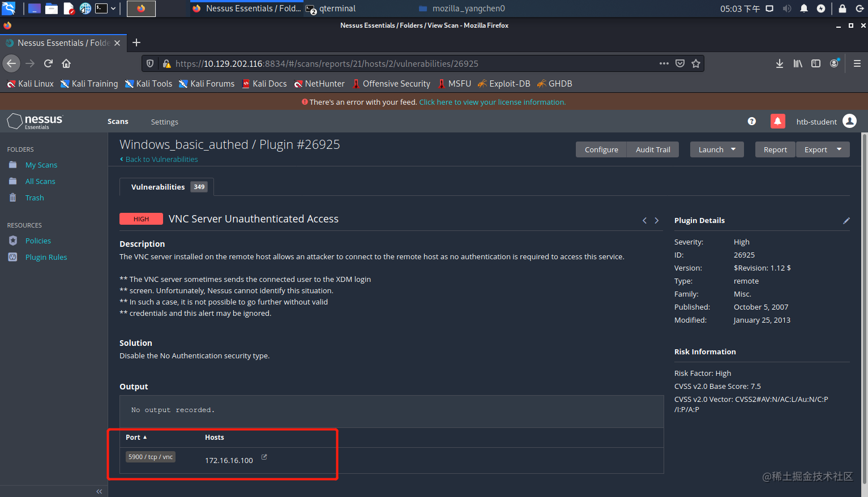Screen dimensions: 868x497
Task: Open the panel notification bell
Action: tap(804, 8)
